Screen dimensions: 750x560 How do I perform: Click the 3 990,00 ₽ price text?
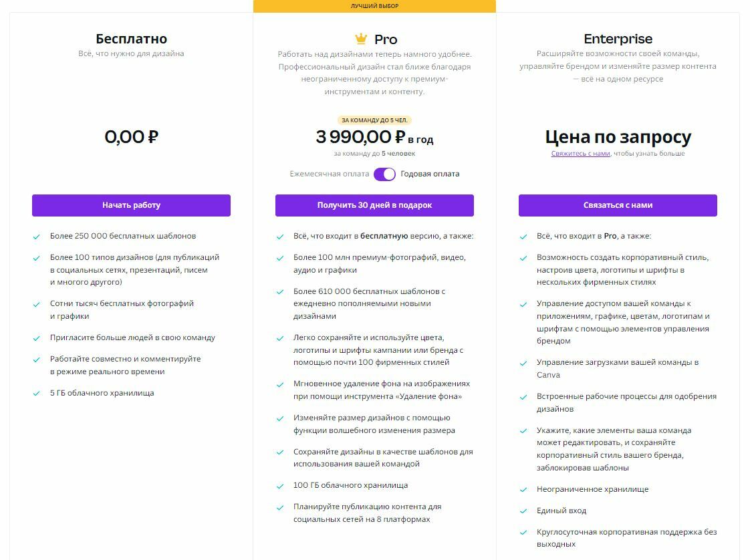tap(361, 137)
